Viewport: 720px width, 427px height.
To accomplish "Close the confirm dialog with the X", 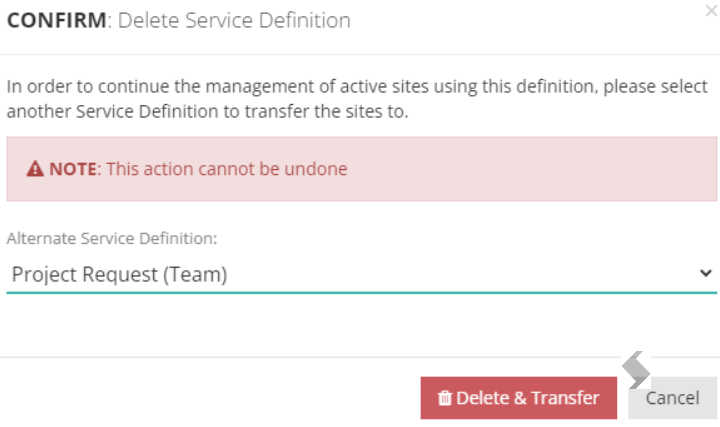I will 711,11.
